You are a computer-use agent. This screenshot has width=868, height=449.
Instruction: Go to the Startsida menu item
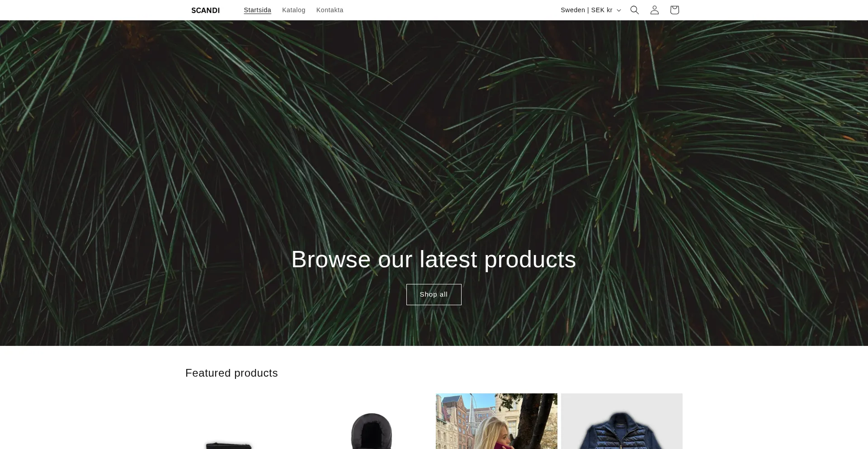(x=257, y=10)
